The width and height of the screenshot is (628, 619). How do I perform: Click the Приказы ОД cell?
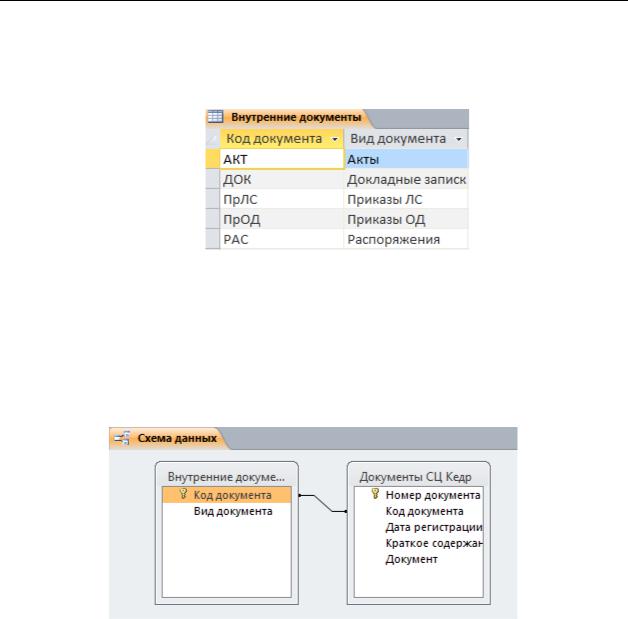coord(406,219)
